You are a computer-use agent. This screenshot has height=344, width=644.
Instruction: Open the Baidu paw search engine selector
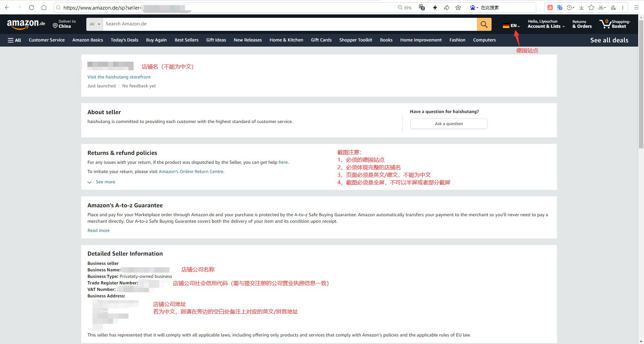(x=474, y=8)
